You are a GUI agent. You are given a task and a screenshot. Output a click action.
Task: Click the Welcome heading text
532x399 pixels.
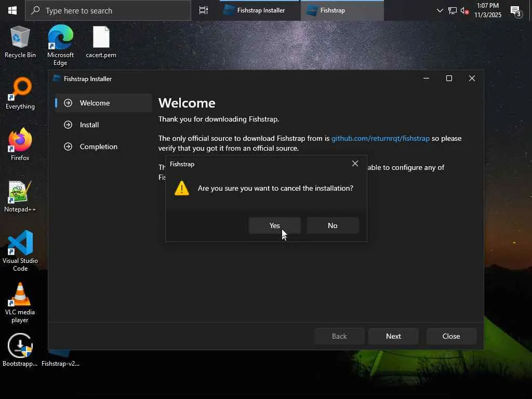tap(187, 103)
